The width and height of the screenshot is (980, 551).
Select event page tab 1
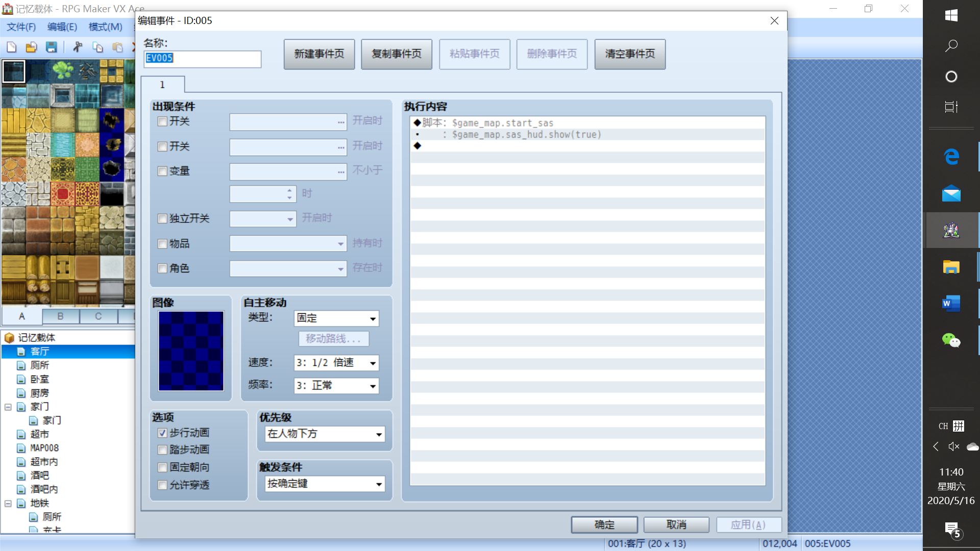[x=162, y=85]
